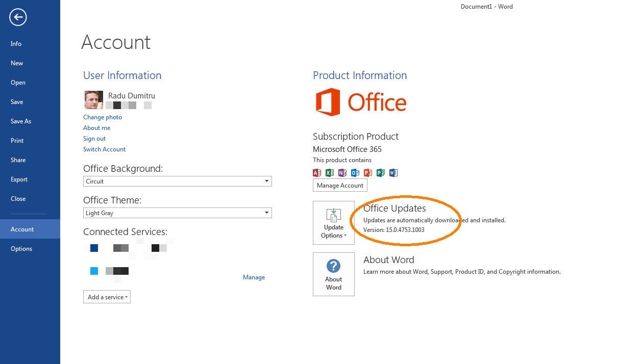This screenshot has width=617, height=364.
Task: Click the Publisher product icon
Action: coord(381,173)
